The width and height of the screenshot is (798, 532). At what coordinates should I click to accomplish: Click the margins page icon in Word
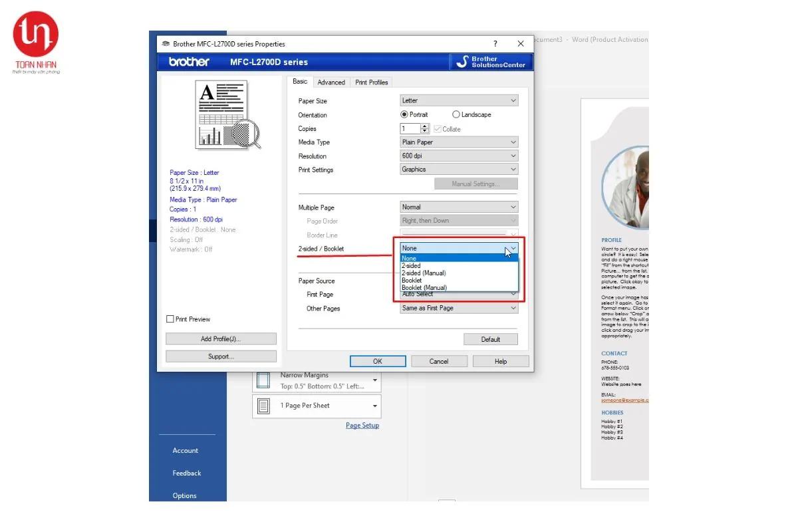point(263,381)
